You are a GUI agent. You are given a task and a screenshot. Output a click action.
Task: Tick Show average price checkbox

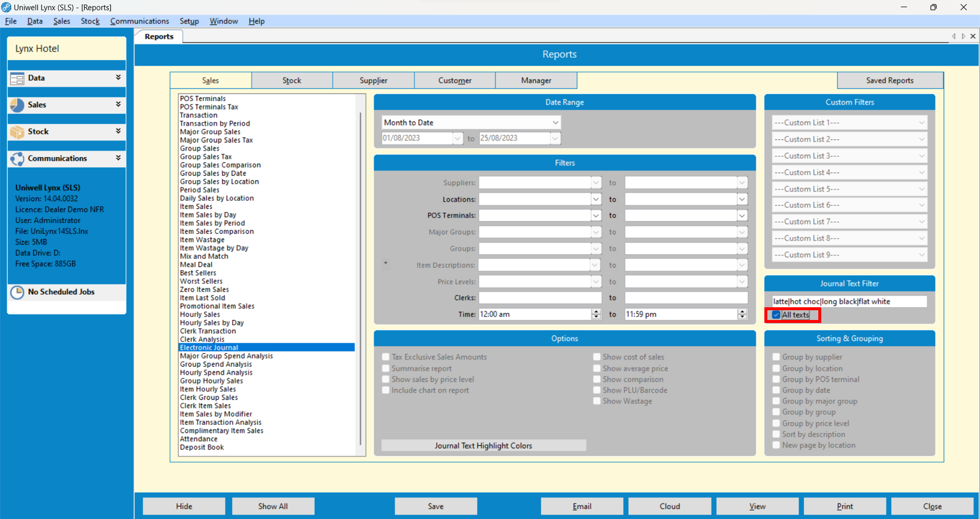597,368
